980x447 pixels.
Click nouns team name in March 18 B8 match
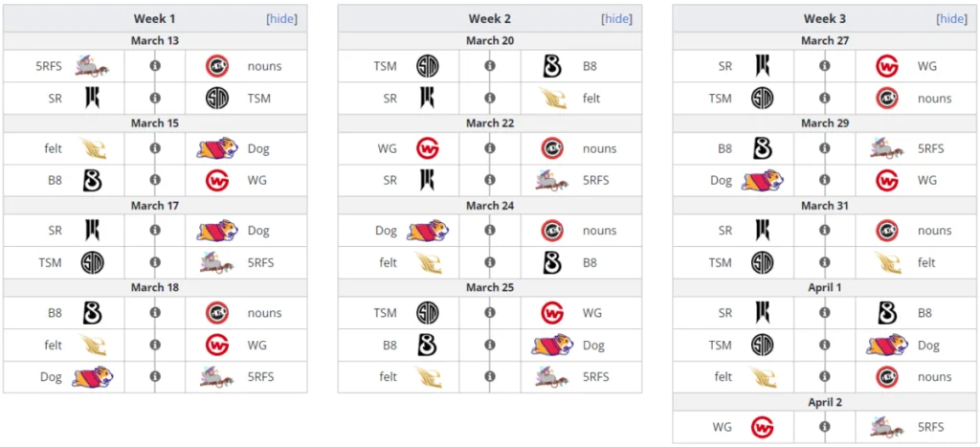coord(264,313)
